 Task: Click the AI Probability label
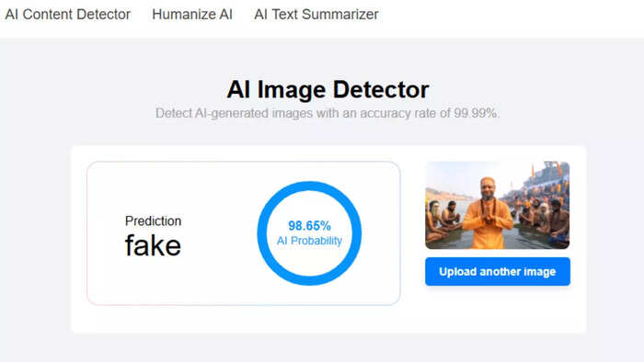click(309, 241)
